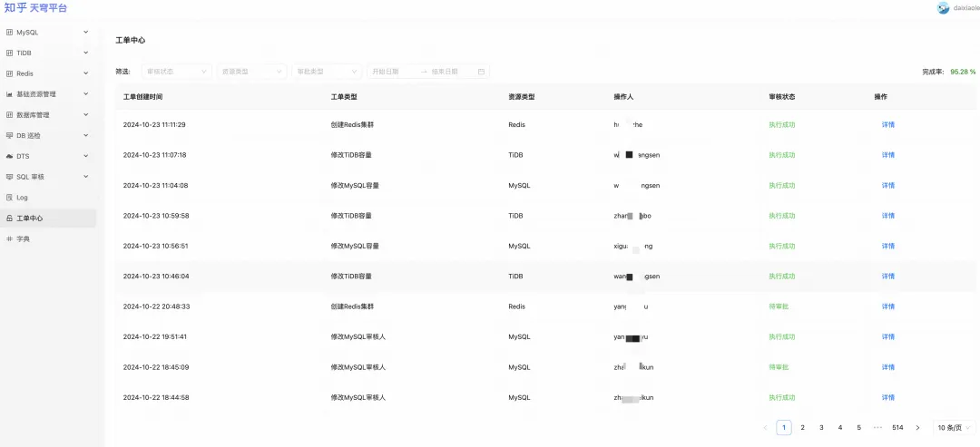The image size is (980, 447).
Task: Go to previous page with left arrow
Action: [765, 428]
